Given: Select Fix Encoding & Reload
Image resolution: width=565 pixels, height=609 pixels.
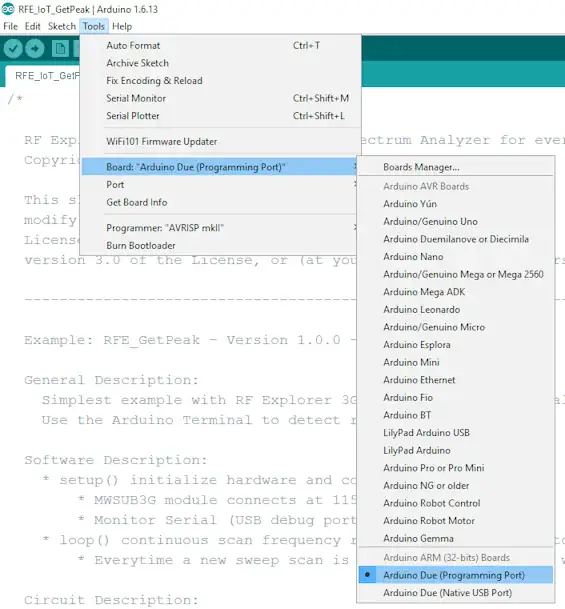Looking at the screenshot, I should point(221,80).
